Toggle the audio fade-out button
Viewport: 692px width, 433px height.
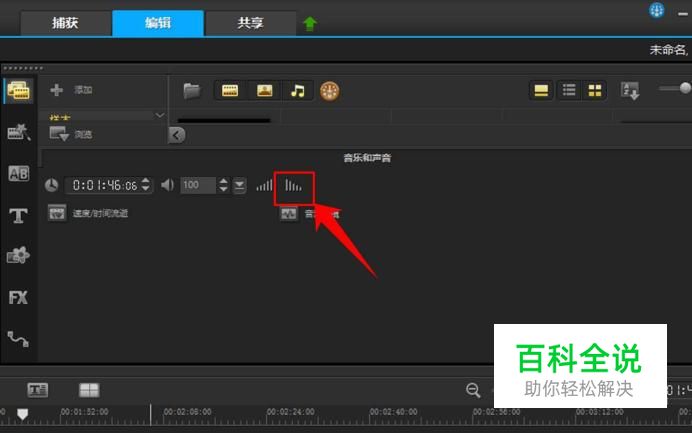point(293,186)
